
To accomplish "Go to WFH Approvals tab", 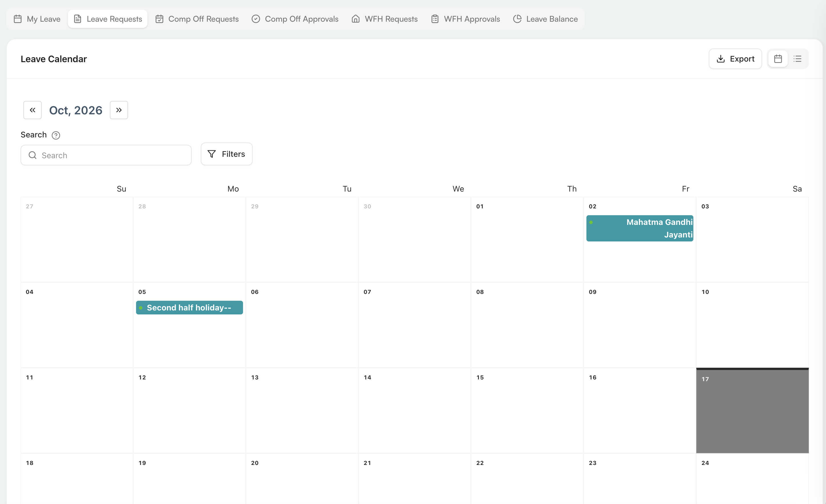I will [465, 19].
